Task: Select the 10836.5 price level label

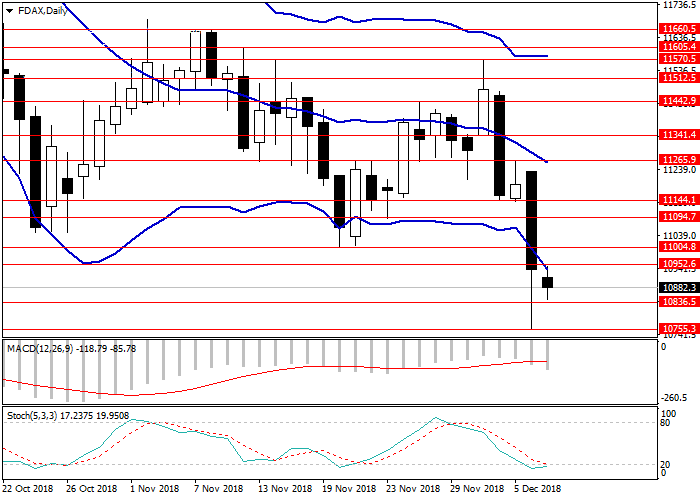Action: pos(679,302)
